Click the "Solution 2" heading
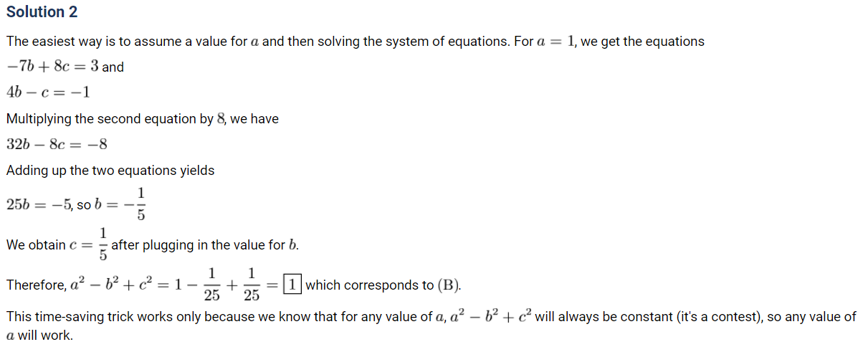The width and height of the screenshot is (868, 347). [42, 12]
